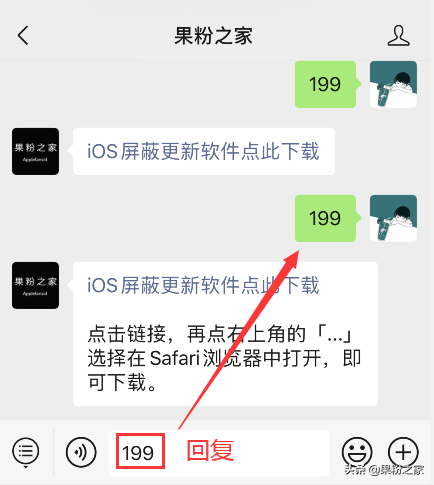Viewport: 434px width, 485px height.
Task: Tap the first 果粉之家 black avatar
Action: tap(35, 151)
